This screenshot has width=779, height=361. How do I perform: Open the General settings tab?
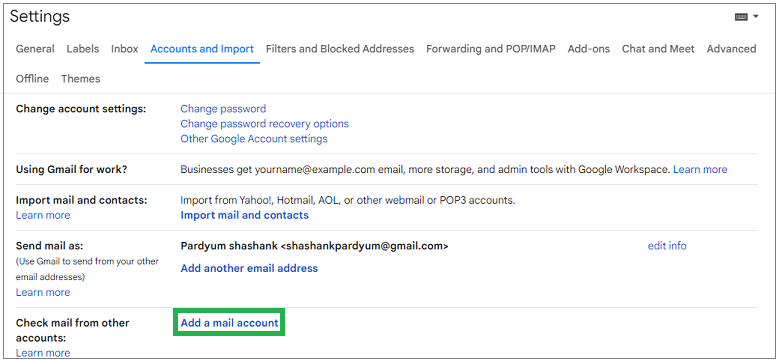(35, 49)
